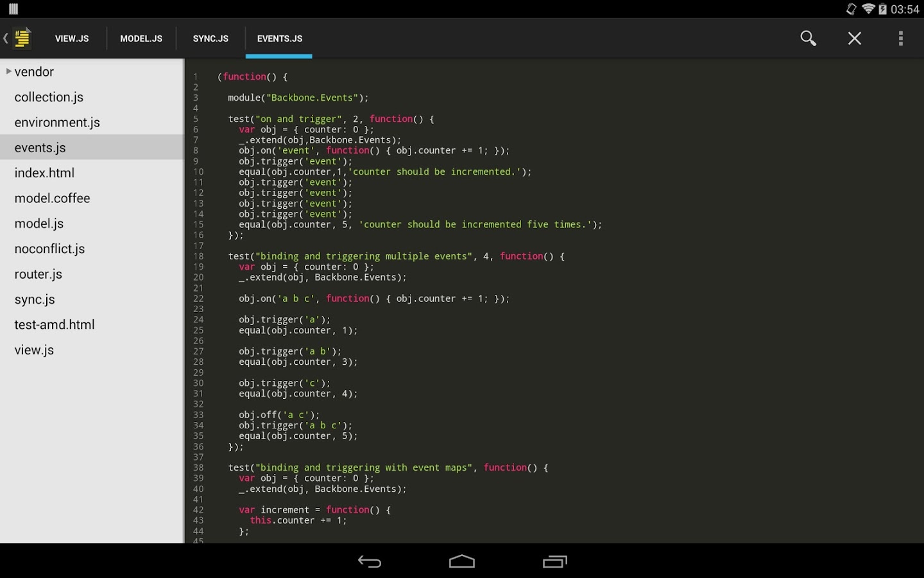
Task: Select router.js in the file list
Action: pos(38,274)
